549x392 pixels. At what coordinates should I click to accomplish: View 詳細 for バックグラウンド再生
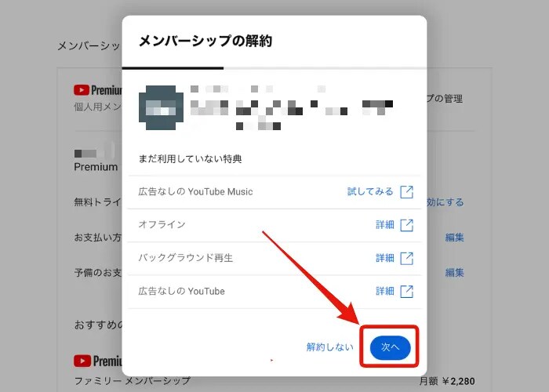(385, 258)
